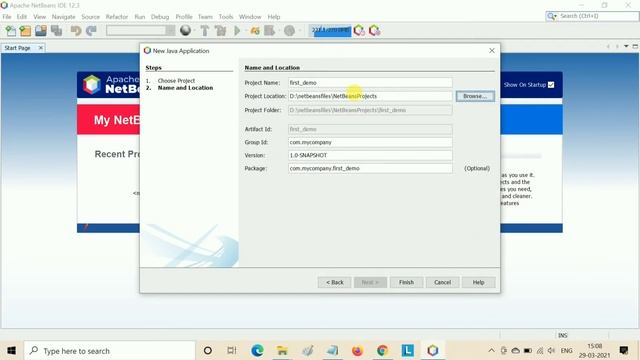Click the volume icon in system tray
The height and width of the screenshot is (360, 640).
pos(551,351)
